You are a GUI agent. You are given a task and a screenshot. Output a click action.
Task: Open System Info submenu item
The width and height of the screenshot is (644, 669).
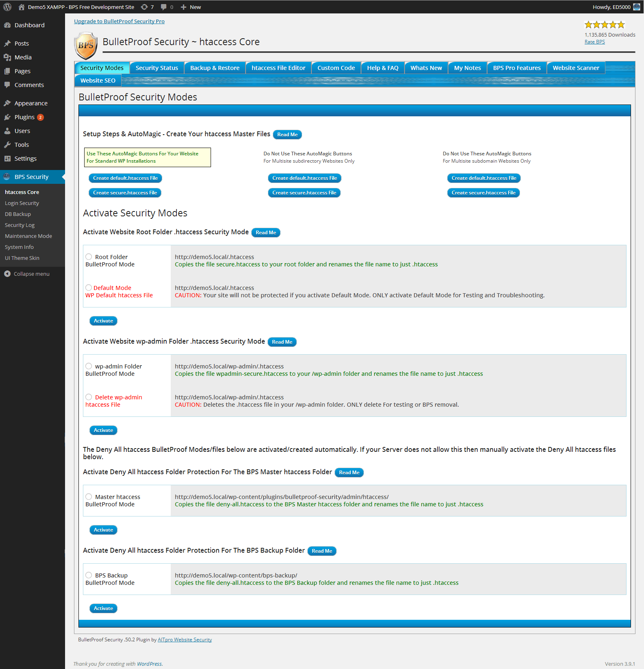click(x=20, y=247)
